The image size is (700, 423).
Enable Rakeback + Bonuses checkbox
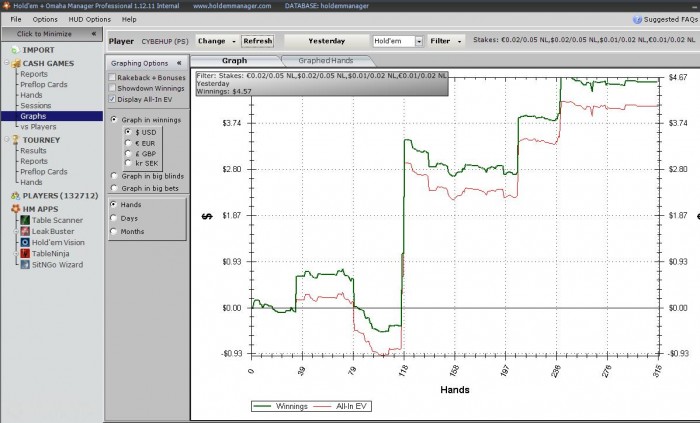(x=112, y=77)
